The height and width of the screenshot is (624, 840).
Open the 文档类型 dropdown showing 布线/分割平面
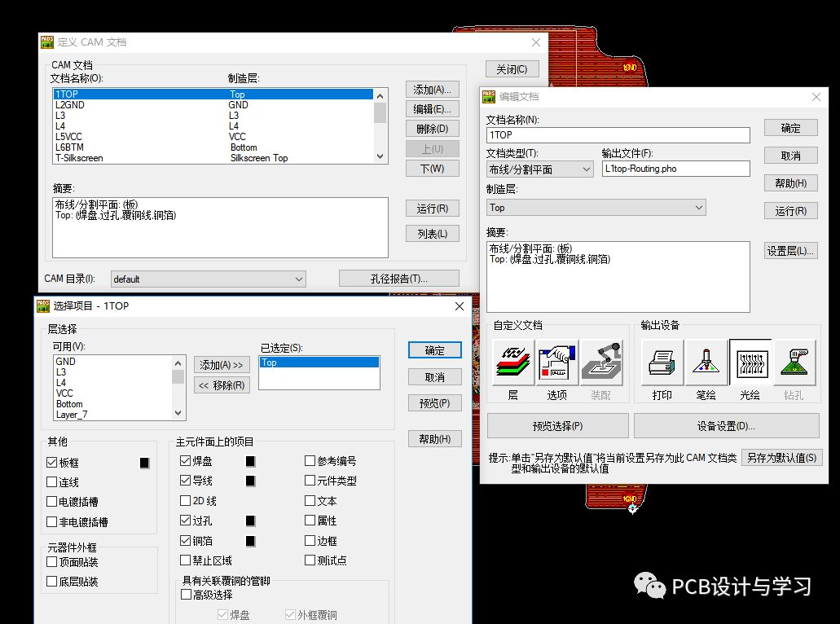click(x=539, y=169)
